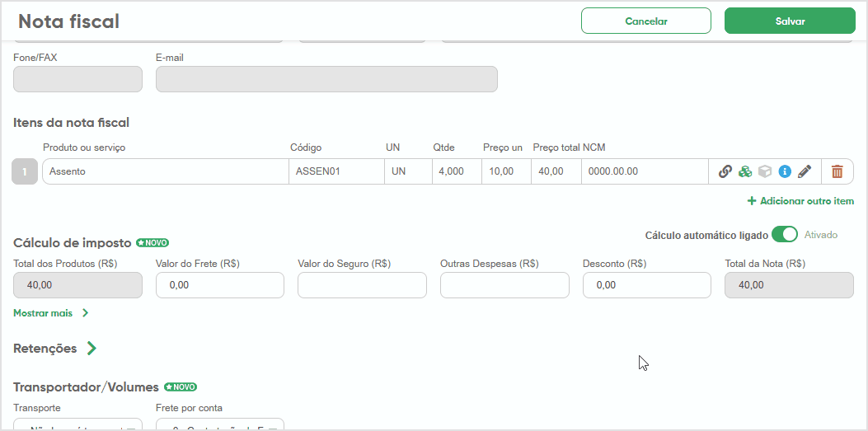Select the Outras Despesas input field
The image size is (868, 431).
(x=504, y=285)
